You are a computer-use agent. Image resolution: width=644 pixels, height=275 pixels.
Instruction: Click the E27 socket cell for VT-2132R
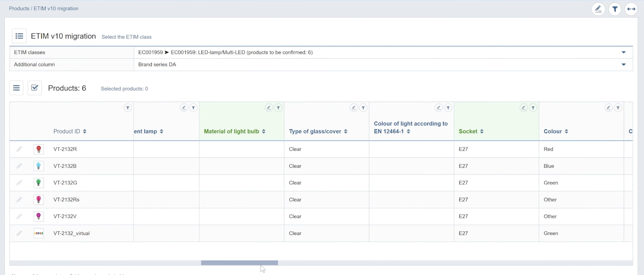(x=496, y=149)
